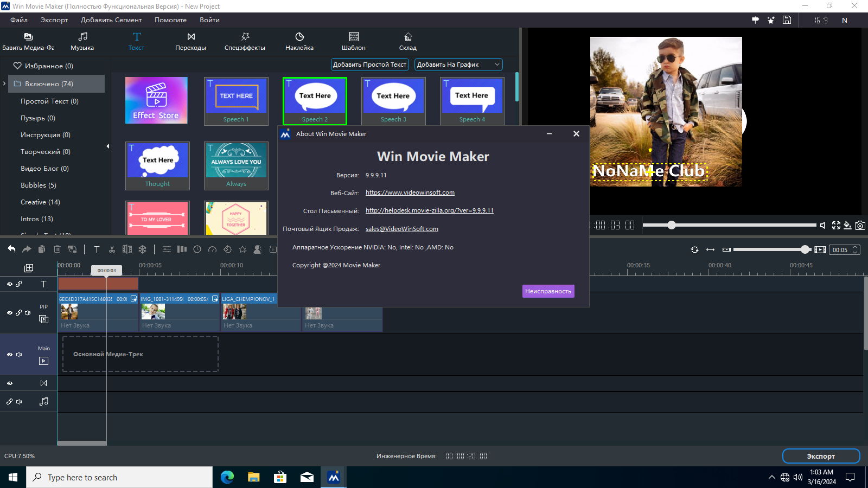Adjust the timeline zoom slider handle
Screen dimensions: 868x488
pos(806,249)
